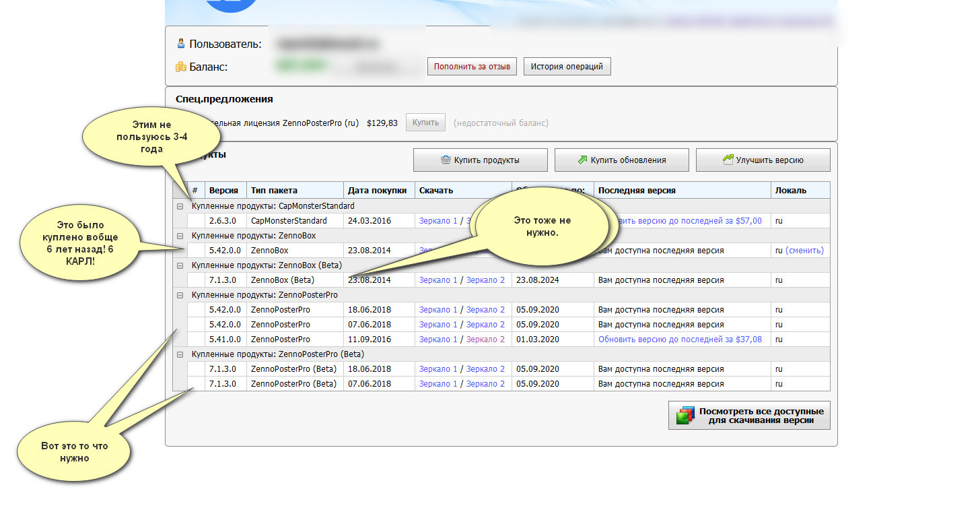Image resolution: width=980 pixels, height=516 pixels.
Task: Select the updates-until date "01.03.2020"
Action: tap(538, 340)
